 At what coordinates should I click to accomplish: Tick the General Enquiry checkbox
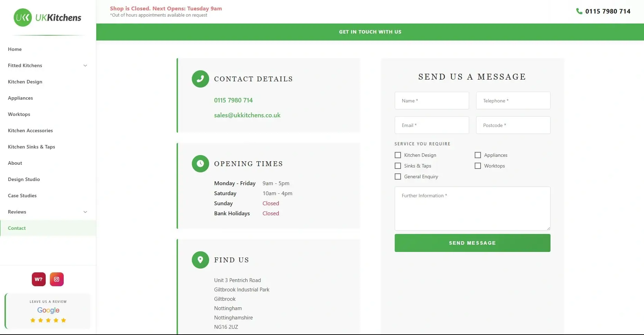398,176
